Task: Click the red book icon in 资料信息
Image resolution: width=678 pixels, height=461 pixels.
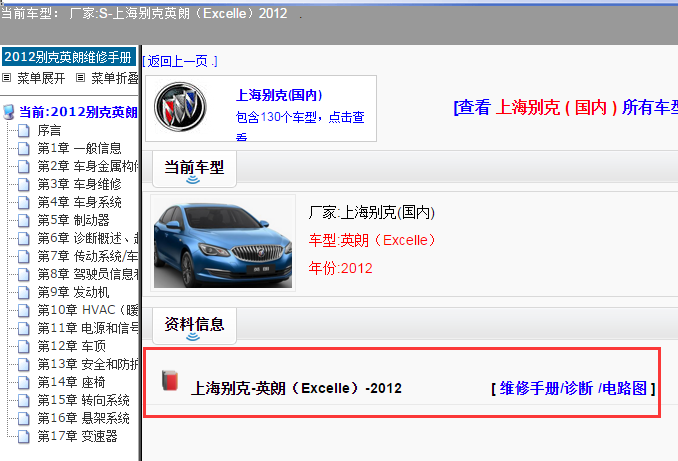Action: 170,381
